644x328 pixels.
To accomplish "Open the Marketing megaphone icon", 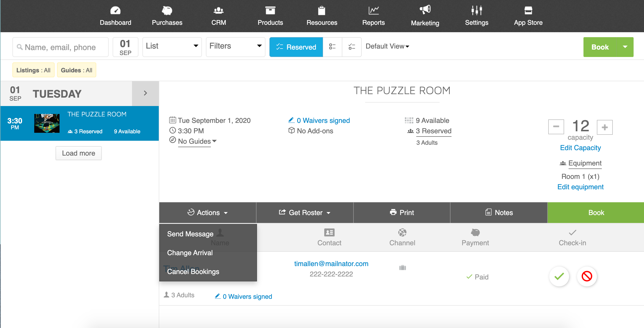I will tap(425, 10).
